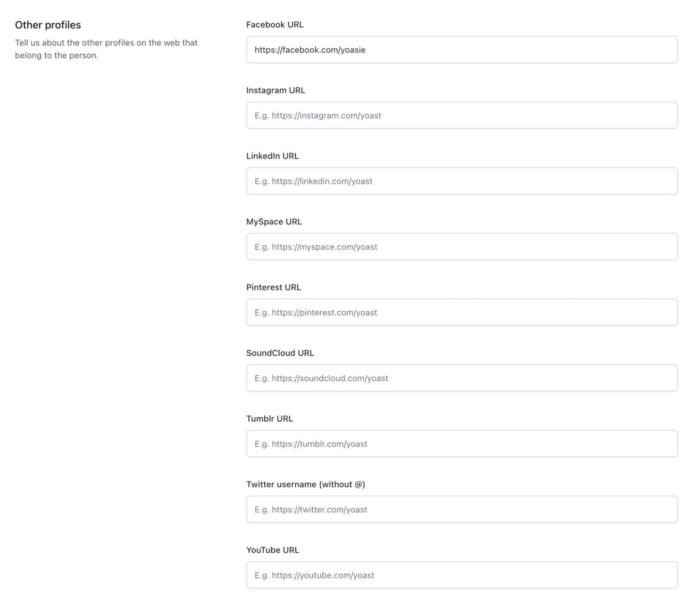Select the Tumblr URL text box
Image resolution: width=700 pixels, height=594 pixels.
click(x=461, y=443)
